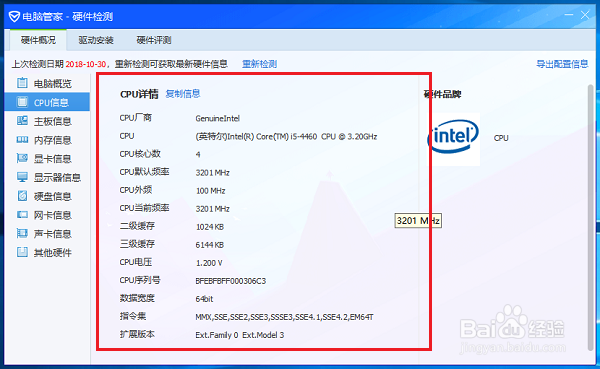
Task: Click the Intel(R) Core(TM) i5-4460 CPU value
Action: pos(286,137)
